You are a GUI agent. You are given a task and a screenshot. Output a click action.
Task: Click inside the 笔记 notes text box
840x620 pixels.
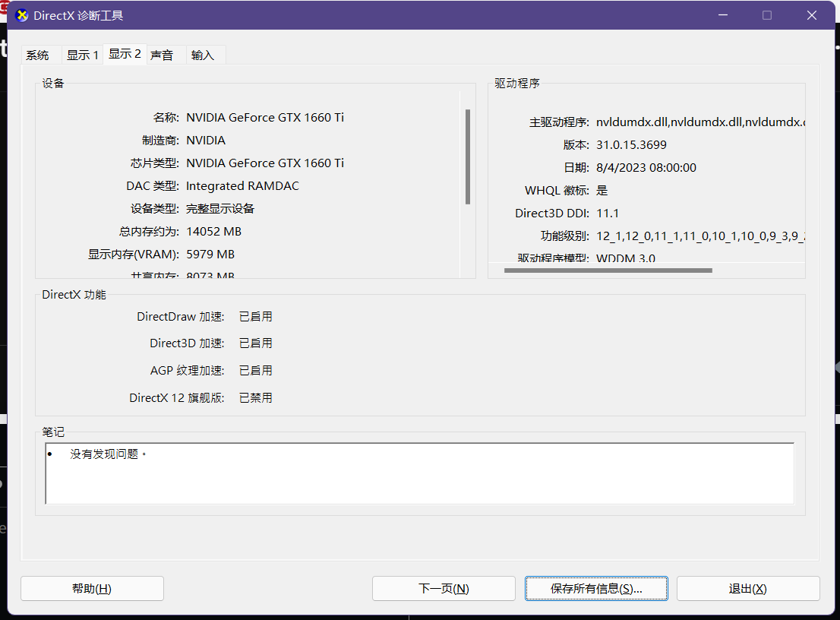pyautogui.click(x=419, y=473)
